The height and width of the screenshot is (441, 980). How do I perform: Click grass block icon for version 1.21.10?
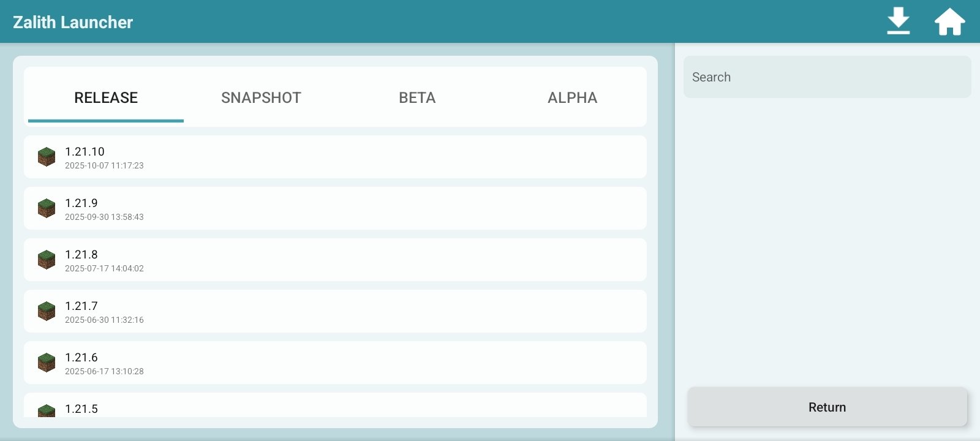(47, 157)
